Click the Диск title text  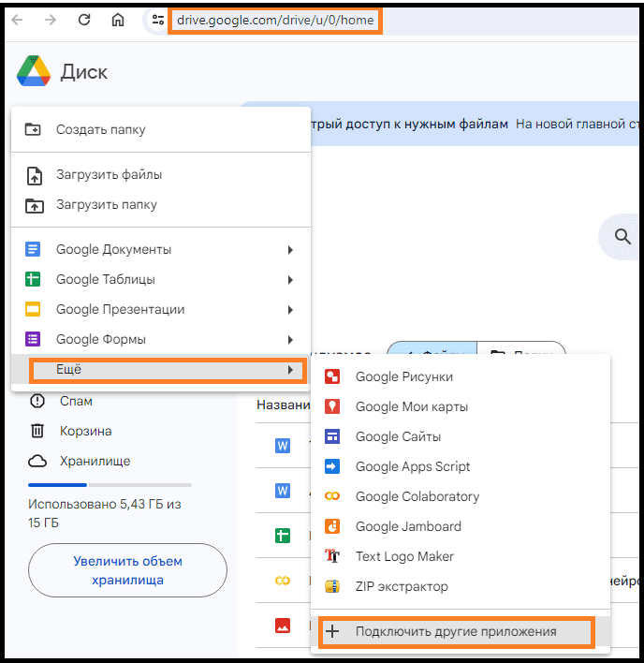tap(83, 72)
